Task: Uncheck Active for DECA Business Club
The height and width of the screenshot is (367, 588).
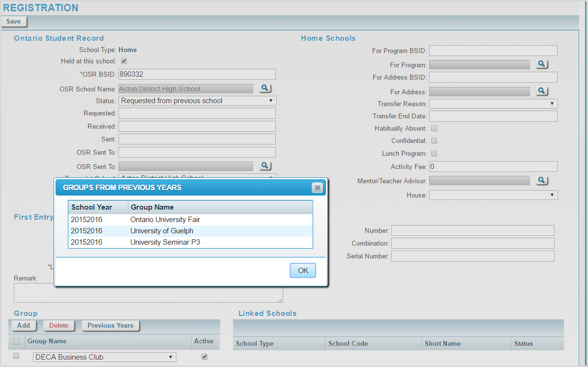Action: click(x=205, y=357)
